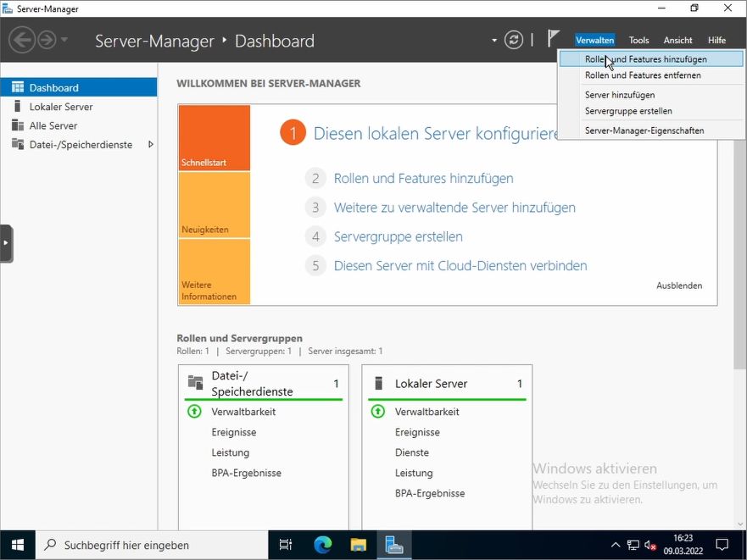Click the taskbar search field
This screenshot has width=747, height=560.
point(152,545)
